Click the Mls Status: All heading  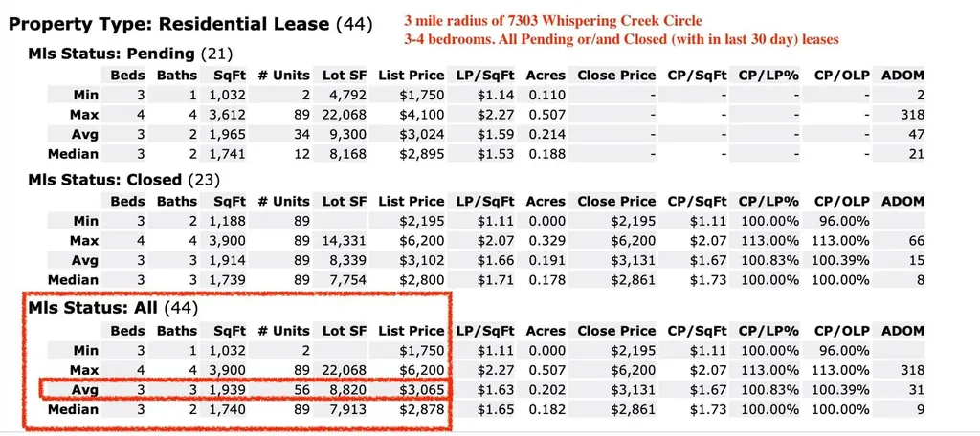click(113, 307)
